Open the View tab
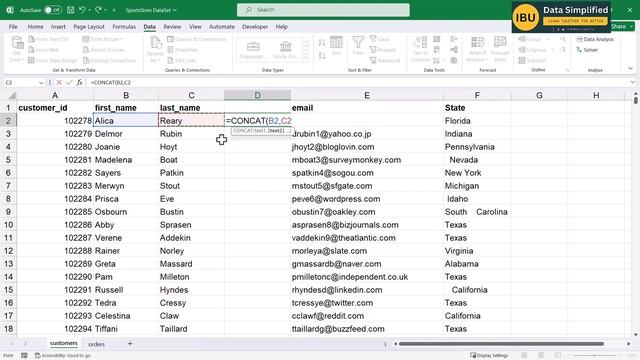Image resolution: width=640 pixels, height=360 pixels. point(195,27)
